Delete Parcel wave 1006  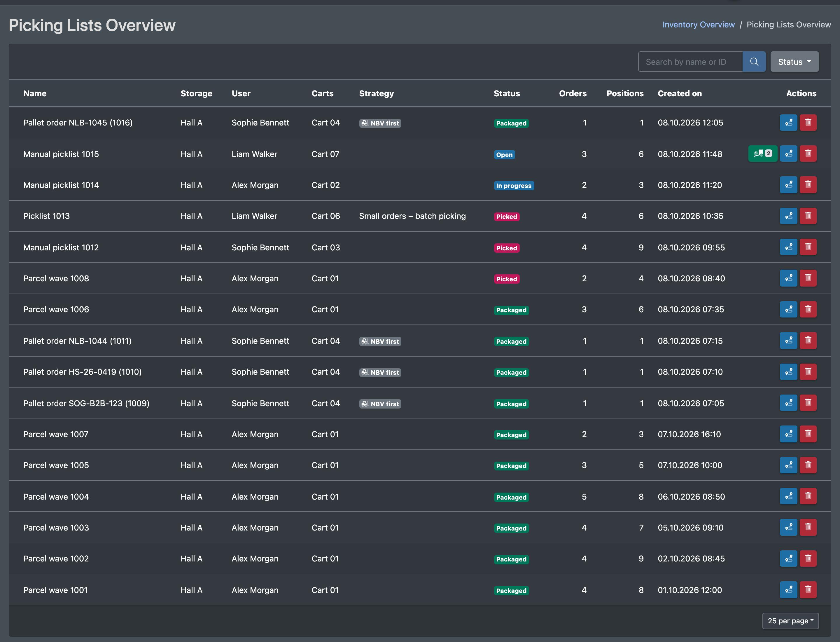click(808, 310)
